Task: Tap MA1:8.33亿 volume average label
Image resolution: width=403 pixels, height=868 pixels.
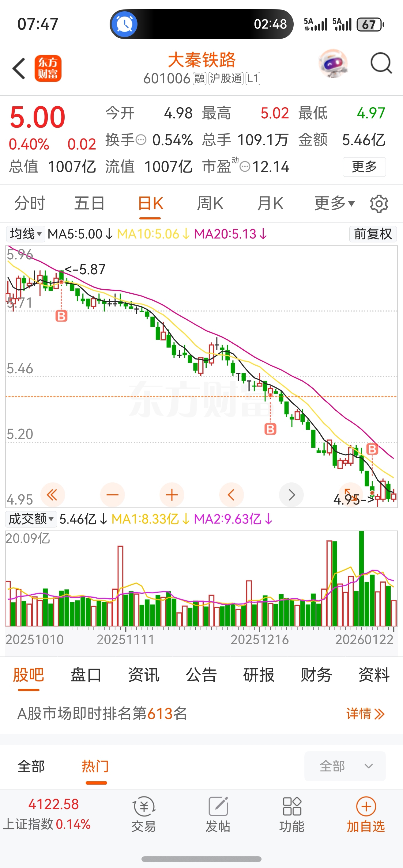Action: pos(150,519)
